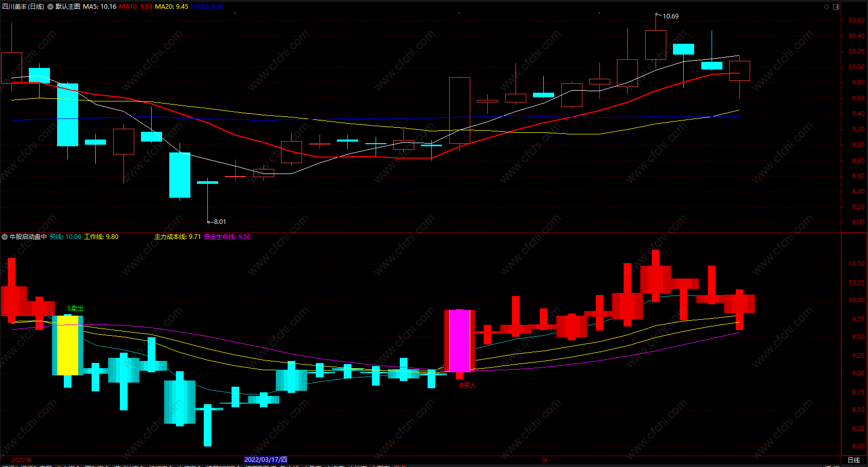The height and width of the screenshot is (467, 868).
Task: Click the 买线: 10.06 value
Action: click(x=65, y=237)
